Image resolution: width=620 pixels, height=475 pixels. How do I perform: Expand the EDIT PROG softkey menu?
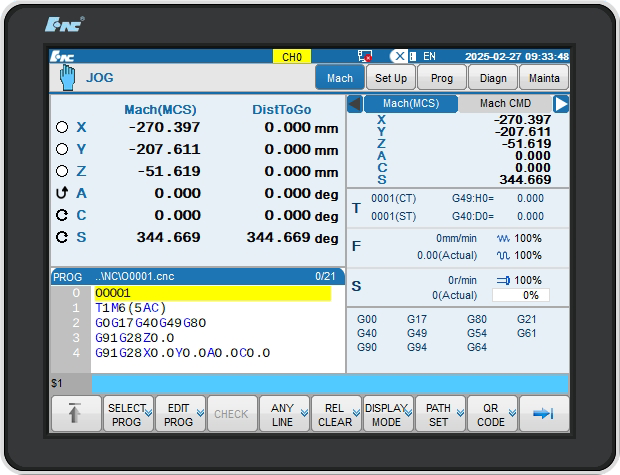(180, 414)
